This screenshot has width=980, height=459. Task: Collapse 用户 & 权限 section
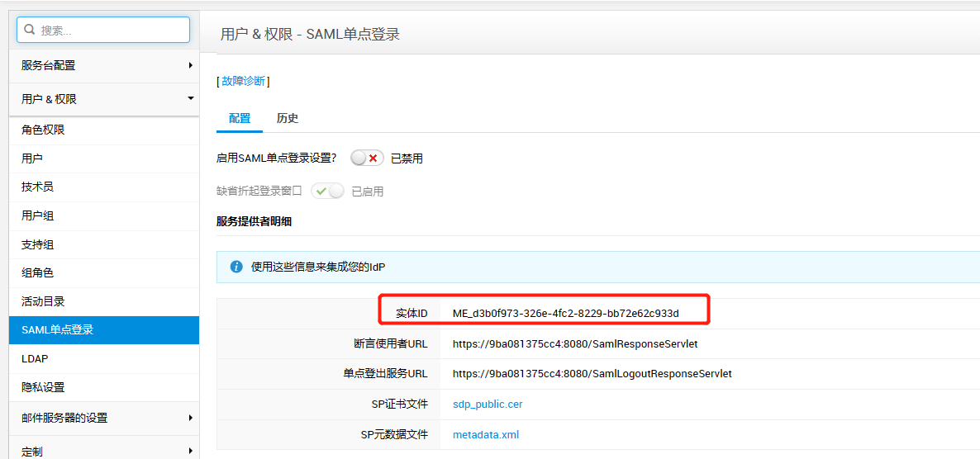point(103,99)
